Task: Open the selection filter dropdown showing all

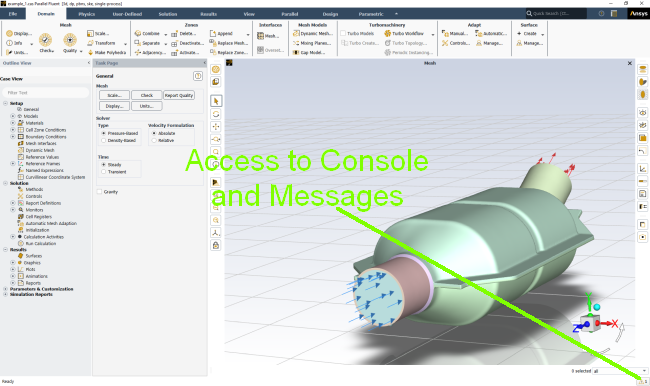Action: click(620, 371)
